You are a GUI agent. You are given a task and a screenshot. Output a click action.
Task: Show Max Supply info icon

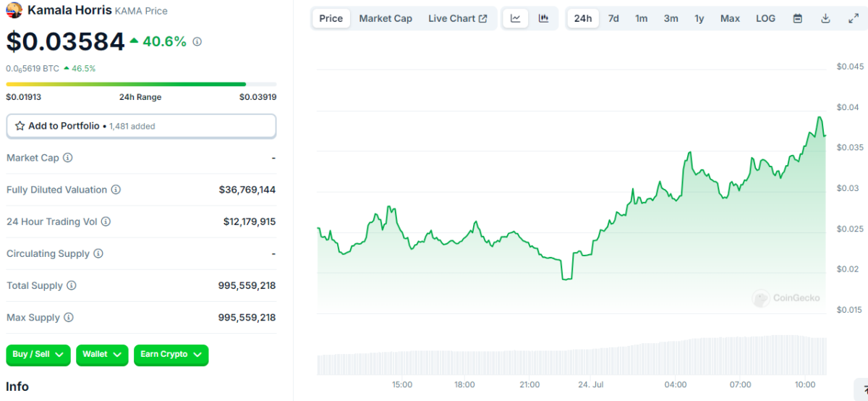coord(68,317)
